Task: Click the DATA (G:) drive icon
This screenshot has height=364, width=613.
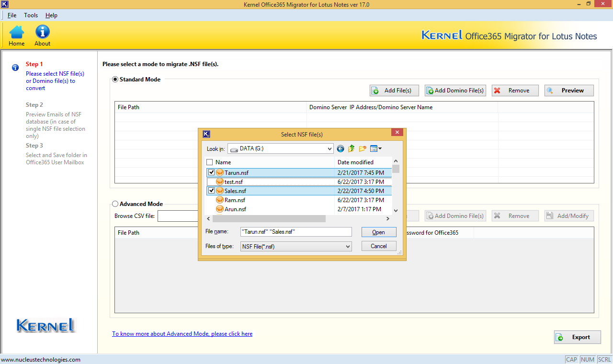Action: (234, 149)
